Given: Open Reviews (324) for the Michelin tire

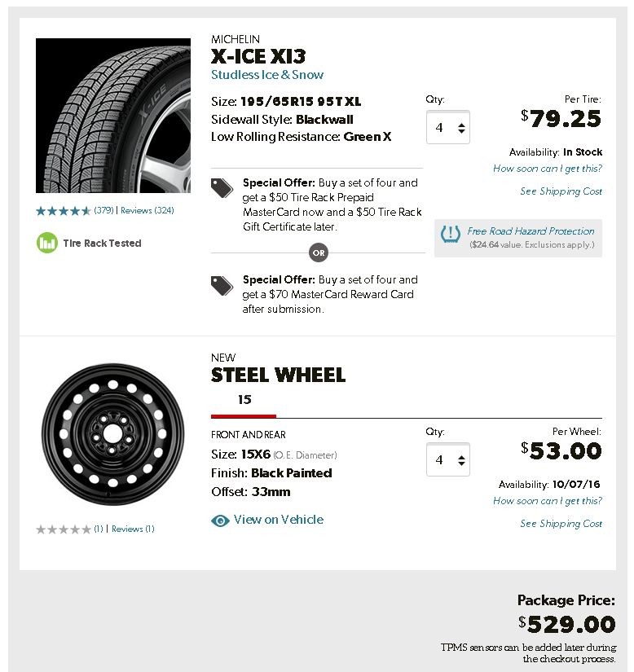Looking at the screenshot, I should pos(147,211).
